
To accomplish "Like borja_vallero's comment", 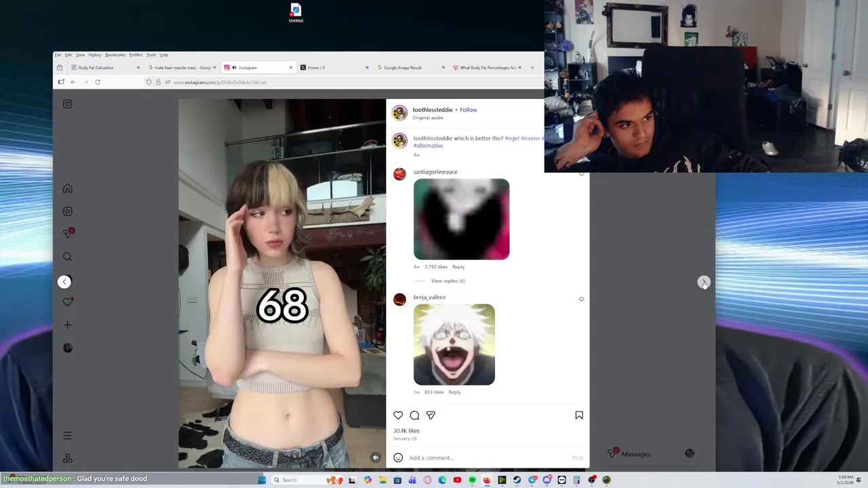I will coord(581,299).
